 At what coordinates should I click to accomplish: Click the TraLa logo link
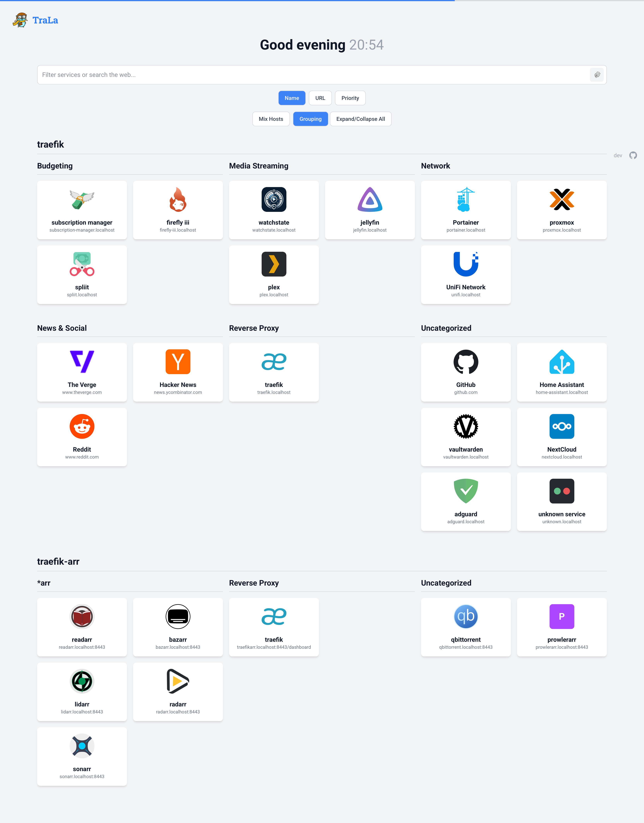pyautogui.click(x=35, y=20)
